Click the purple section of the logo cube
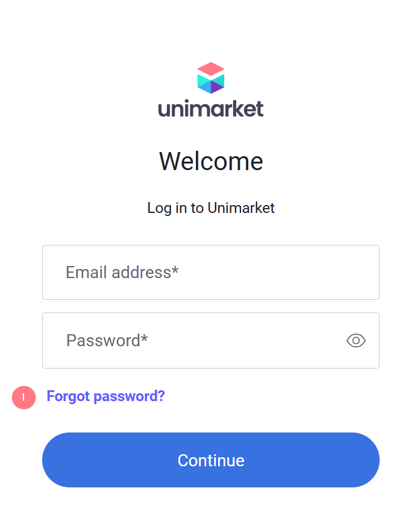The image size is (420, 526). (217, 87)
